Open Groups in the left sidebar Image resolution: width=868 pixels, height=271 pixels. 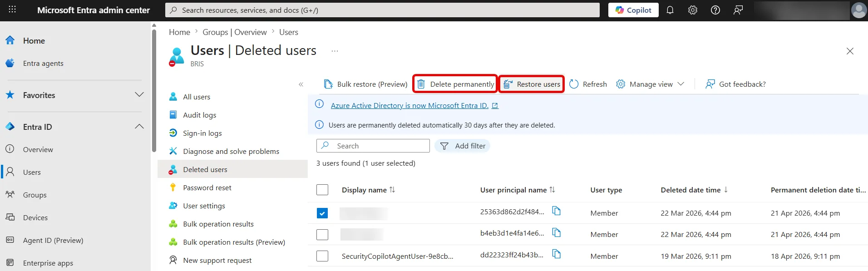pos(35,195)
